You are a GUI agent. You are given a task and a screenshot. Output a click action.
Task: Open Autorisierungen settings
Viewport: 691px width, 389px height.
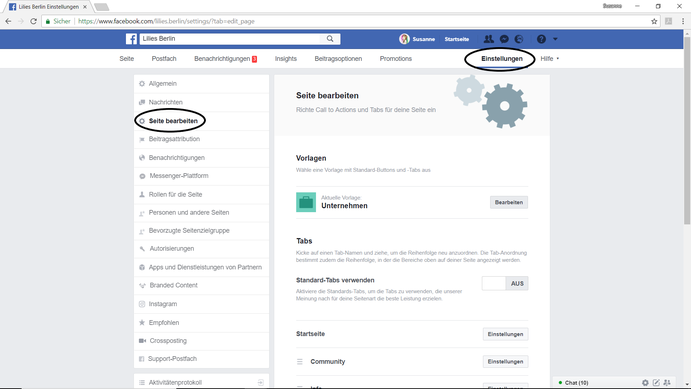point(201,248)
